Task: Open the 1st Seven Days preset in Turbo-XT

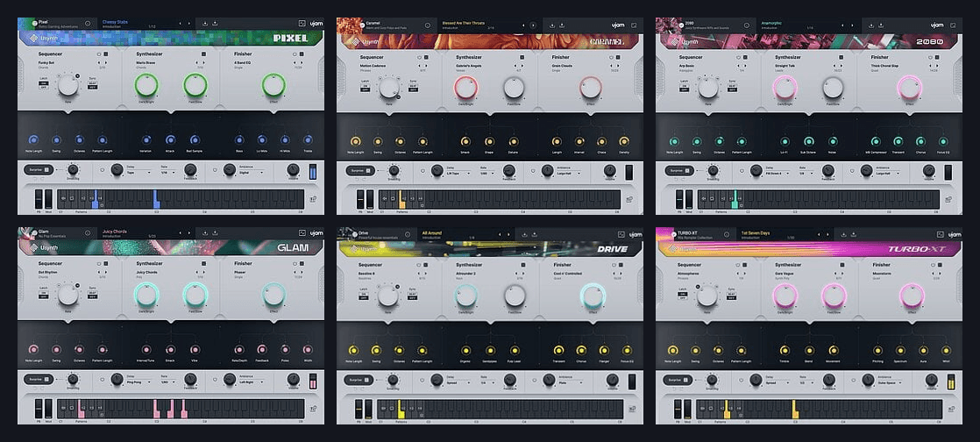Action: pos(756,232)
